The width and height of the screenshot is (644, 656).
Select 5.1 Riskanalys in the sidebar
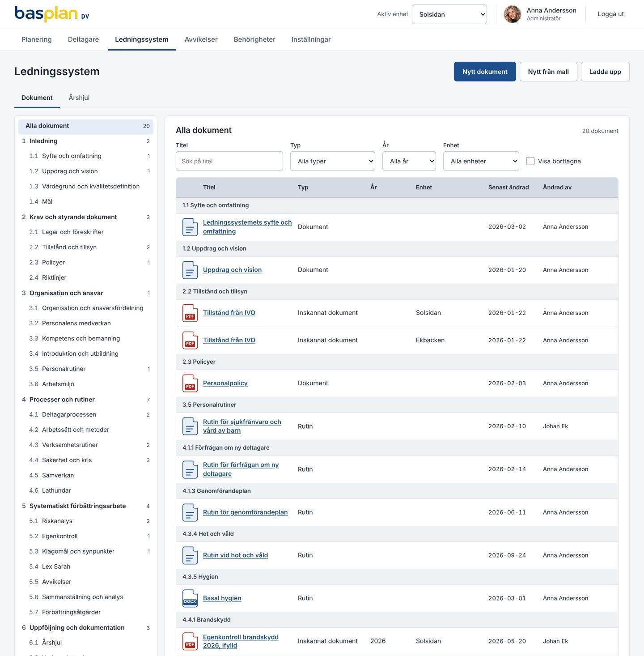[86, 521]
